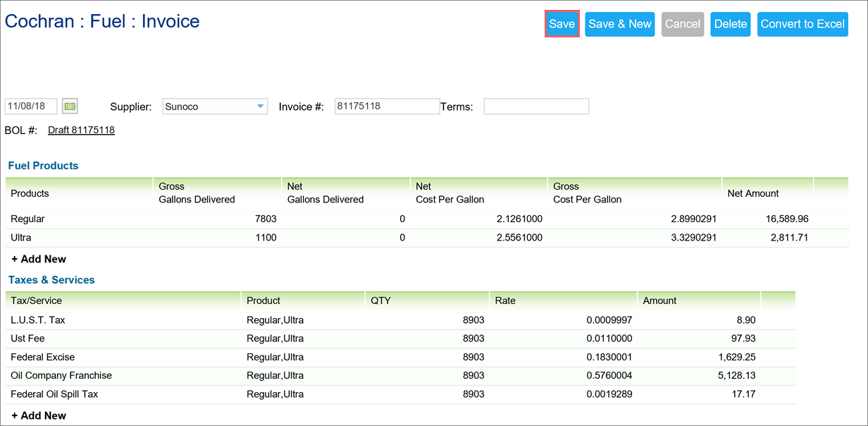
Task: Click Oil Company Franchise rate 0.5760004
Action: (x=609, y=375)
